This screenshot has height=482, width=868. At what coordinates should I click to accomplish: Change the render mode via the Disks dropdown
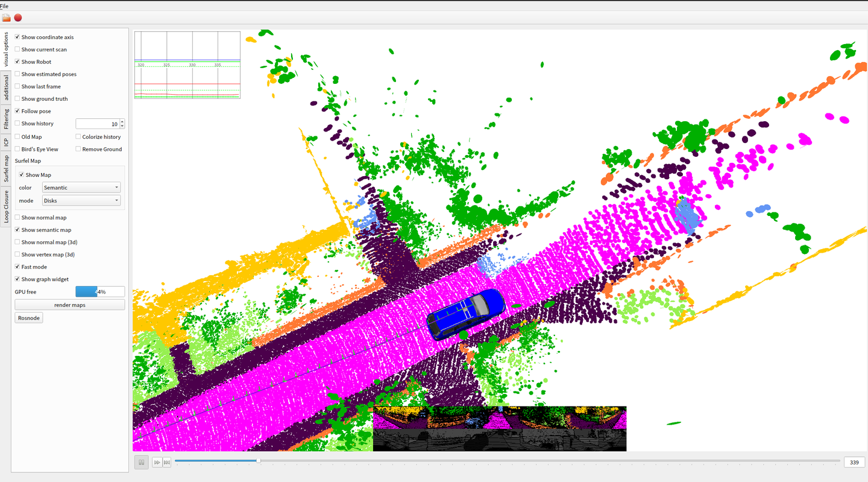(x=81, y=200)
